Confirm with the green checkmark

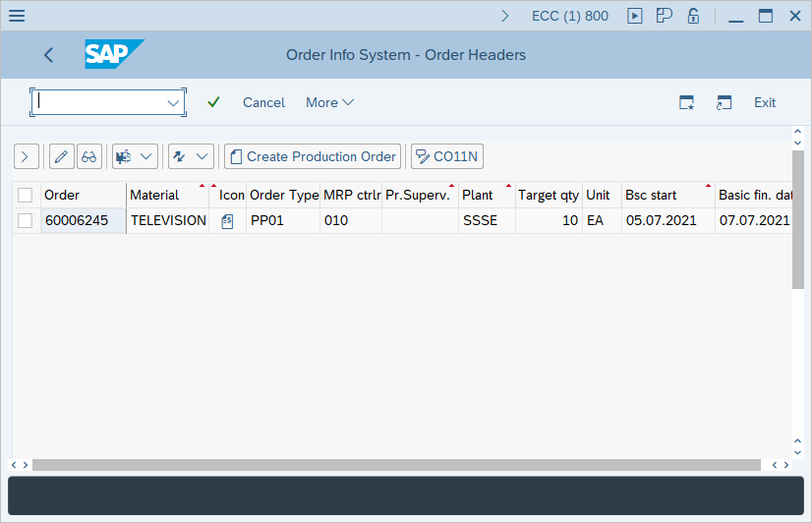click(213, 102)
